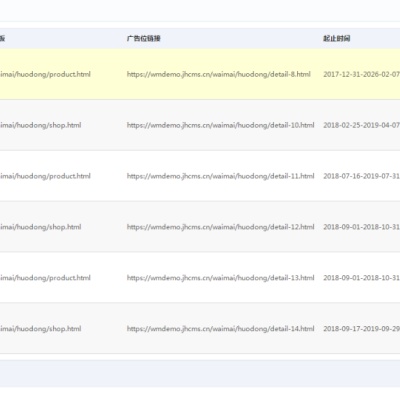Select the highlighted product.html template path
400x400 pixels.
click(x=45, y=74)
